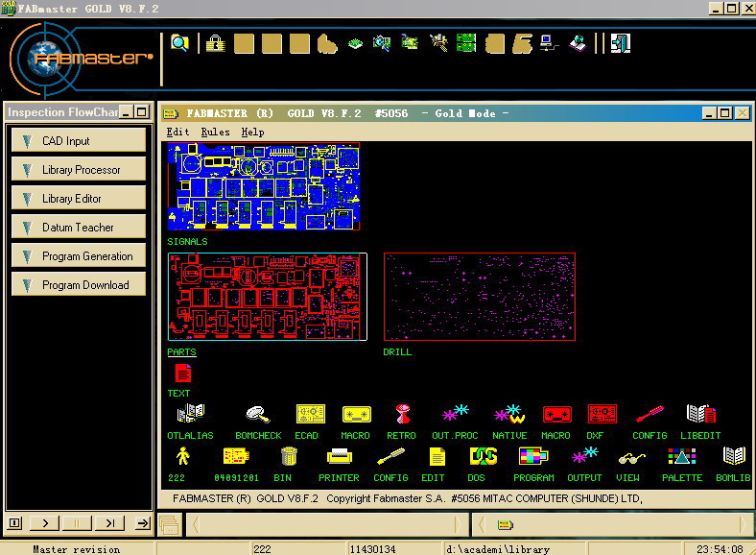The height and width of the screenshot is (555, 756).
Task: Open the EDIT document icon
Action: coord(437,456)
